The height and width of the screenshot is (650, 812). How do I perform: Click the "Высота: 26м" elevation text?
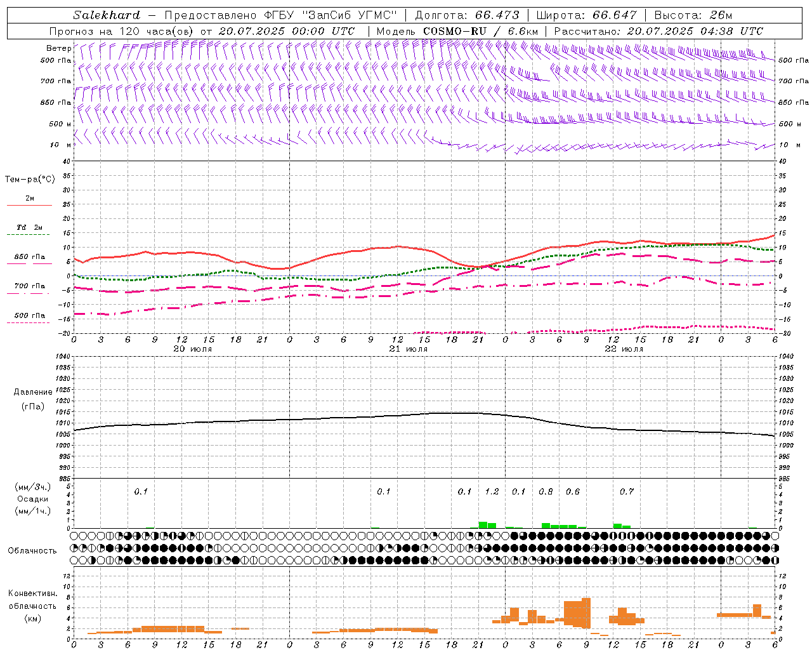(693, 15)
